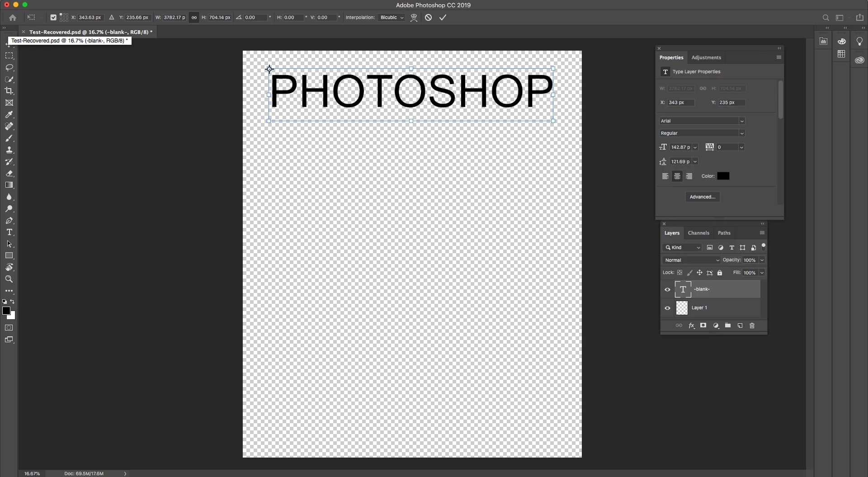Create a new layer in Layers panel

[740, 326]
